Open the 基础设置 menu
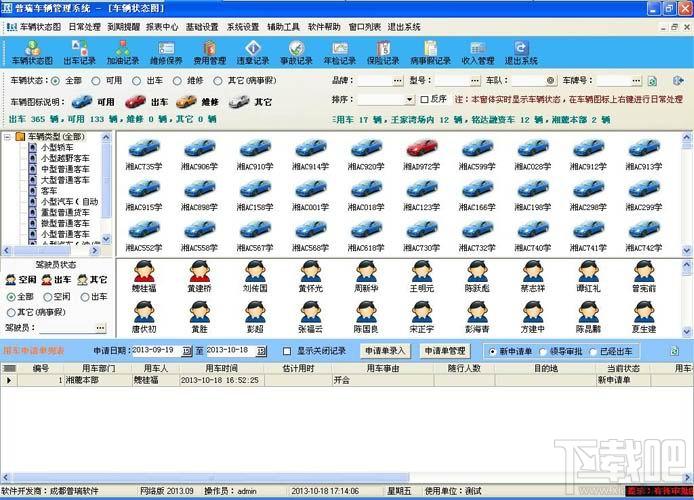 (x=205, y=27)
